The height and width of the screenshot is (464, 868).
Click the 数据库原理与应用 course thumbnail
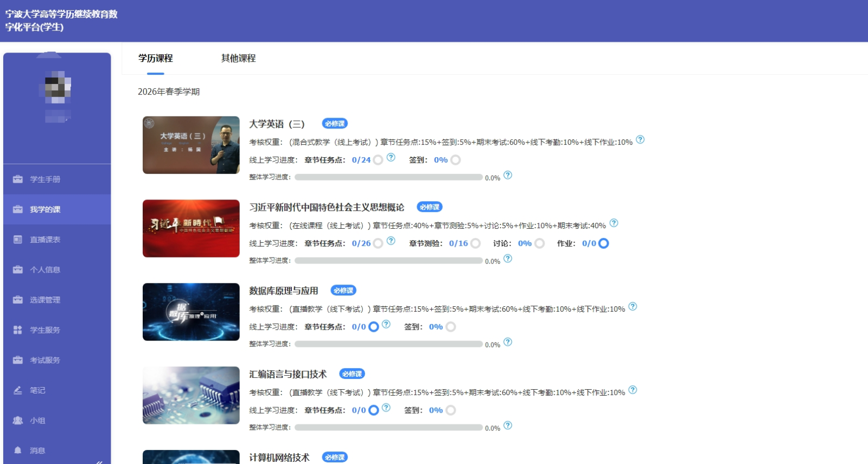(191, 312)
